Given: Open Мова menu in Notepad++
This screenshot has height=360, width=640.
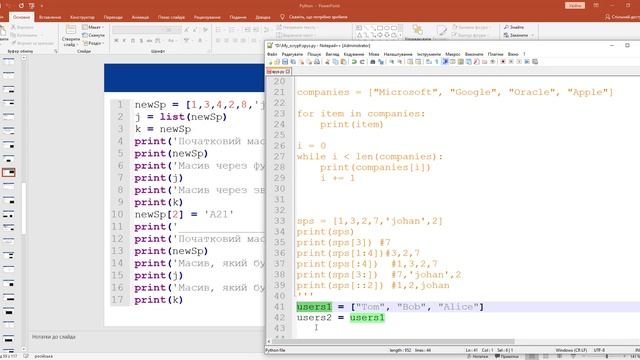Looking at the screenshot, I should tap(374, 54).
